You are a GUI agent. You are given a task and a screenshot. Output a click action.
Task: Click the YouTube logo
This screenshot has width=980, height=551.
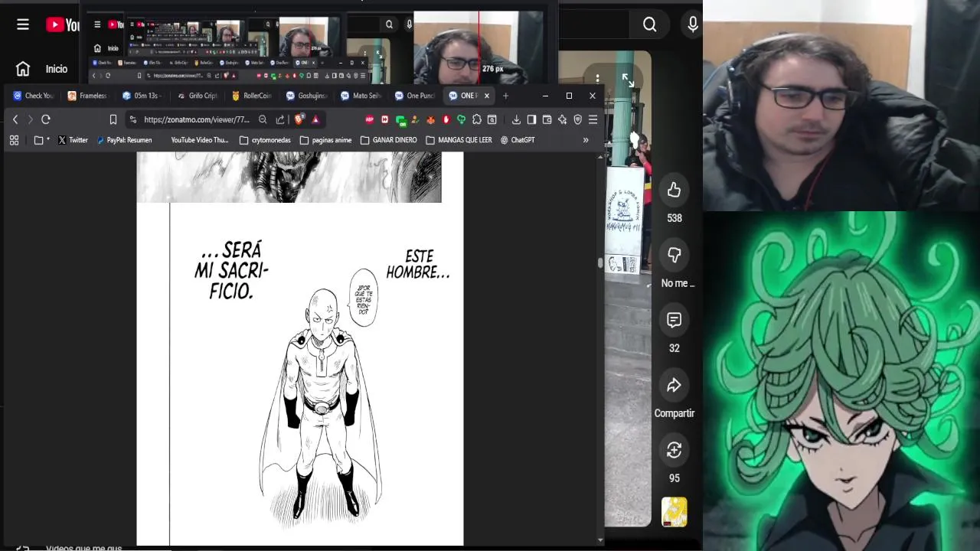62,24
